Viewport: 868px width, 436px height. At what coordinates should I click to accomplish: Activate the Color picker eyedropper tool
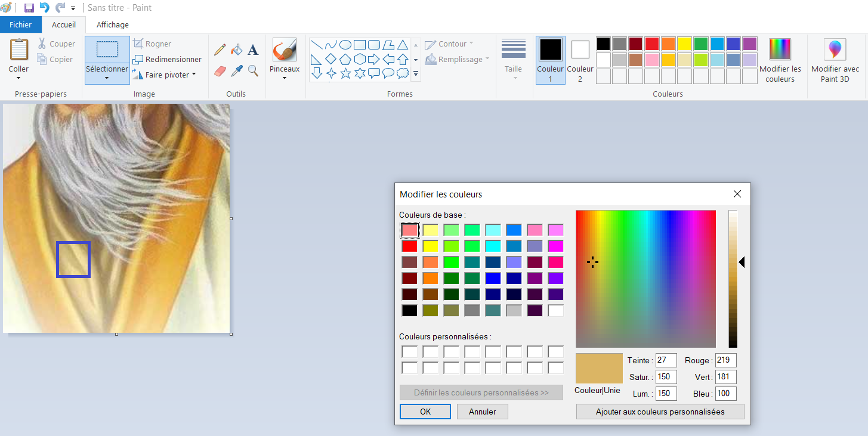click(x=237, y=71)
